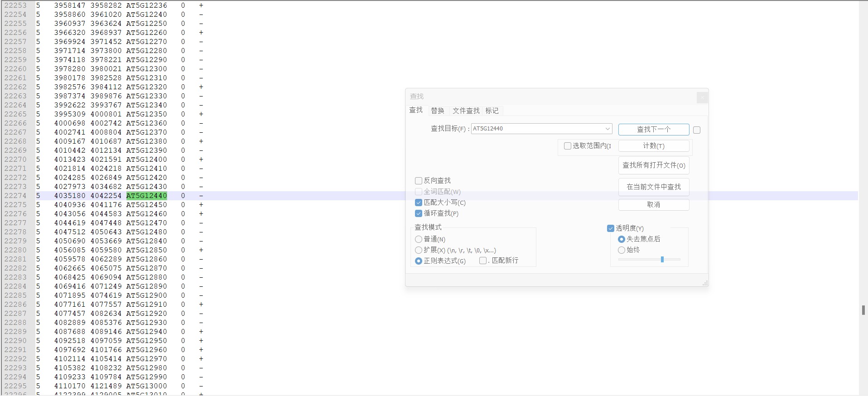
Task: Enable the . 匹配新行 checkbox
Action: tap(483, 261)
